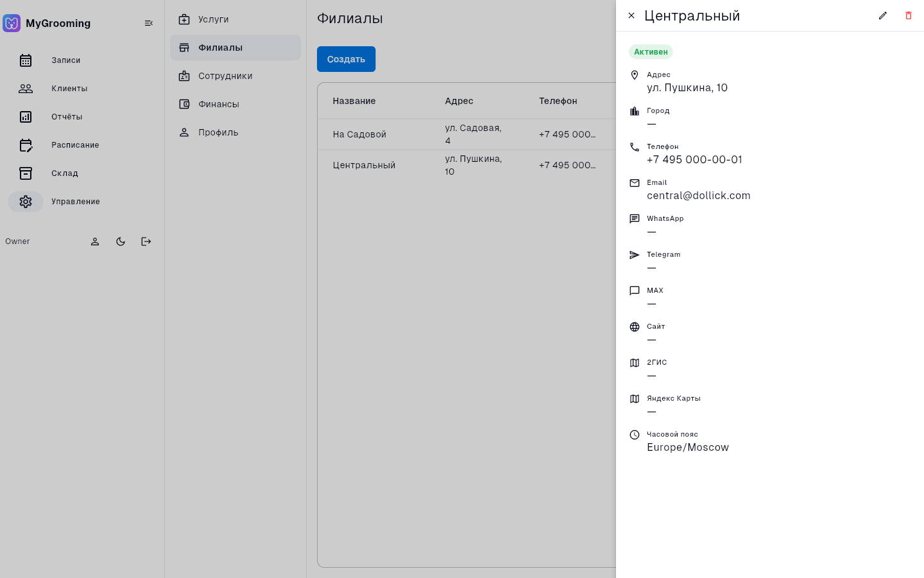Click the Адрес column header
Image resolution: width=924 pixels, height=578 pixels.
[459, 101]
